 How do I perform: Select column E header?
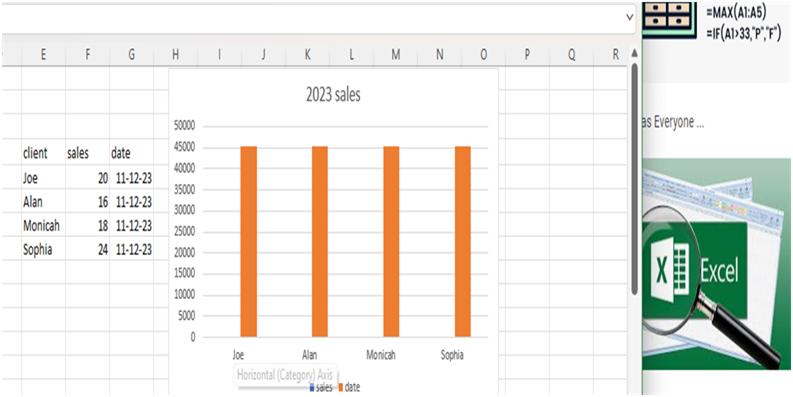43,55
